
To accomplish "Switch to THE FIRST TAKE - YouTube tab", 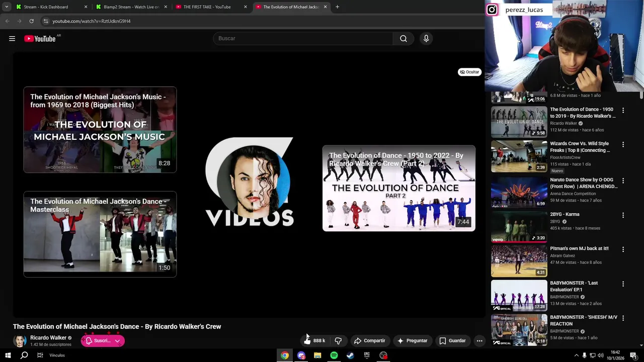I will (x=210, y=7).
